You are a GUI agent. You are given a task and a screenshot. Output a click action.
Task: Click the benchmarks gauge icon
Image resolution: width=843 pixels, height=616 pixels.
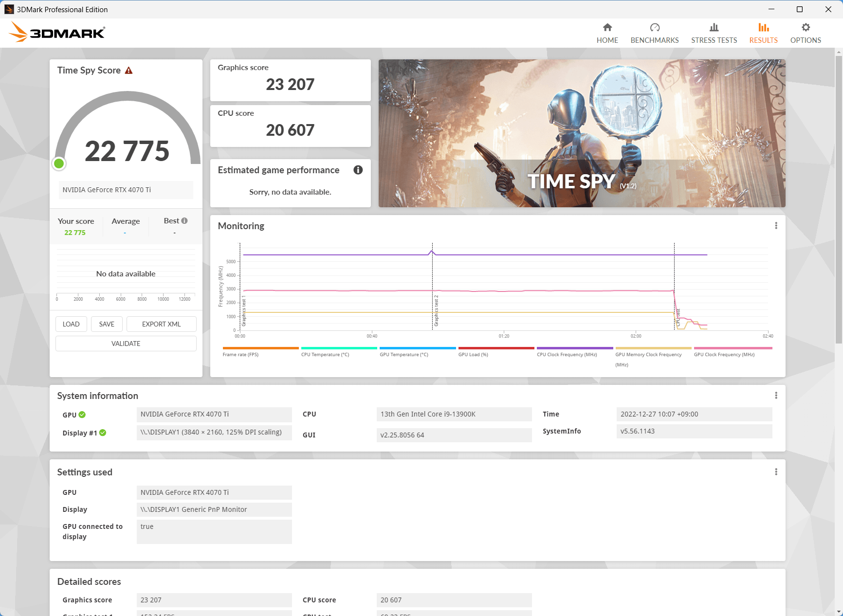pos(655,27)
